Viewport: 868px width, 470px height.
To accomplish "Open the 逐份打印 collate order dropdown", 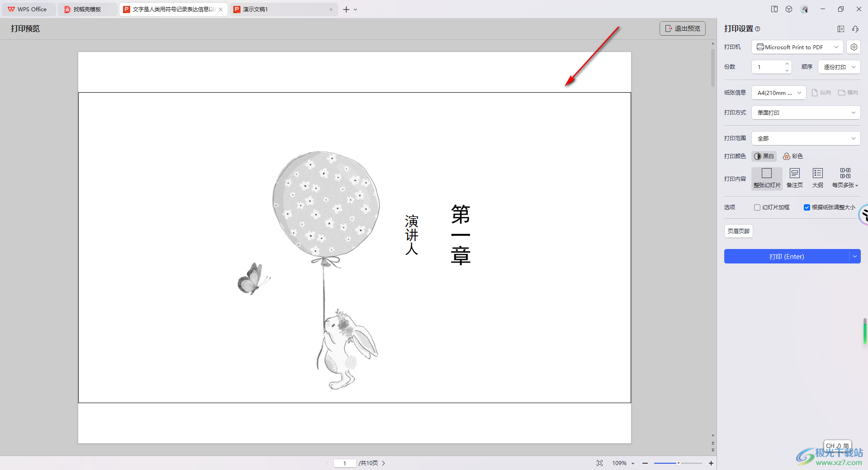I will [839, 67].
